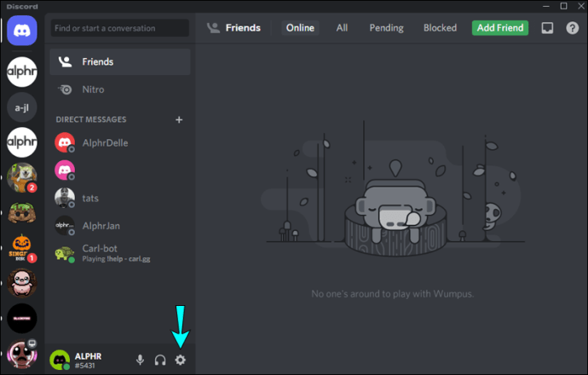The image size is (588, 375).
Task: Select Friends in the sidebar
Action: coord(120,62)
